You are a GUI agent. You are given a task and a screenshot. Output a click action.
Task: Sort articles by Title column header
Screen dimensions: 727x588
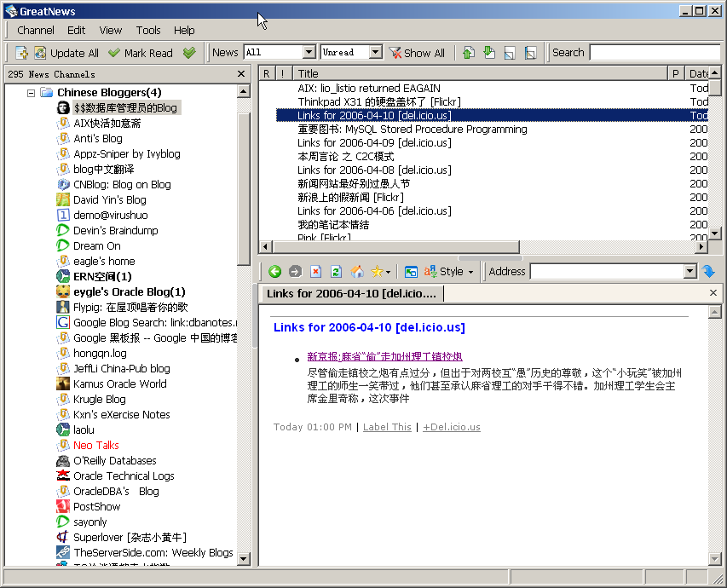481,73
